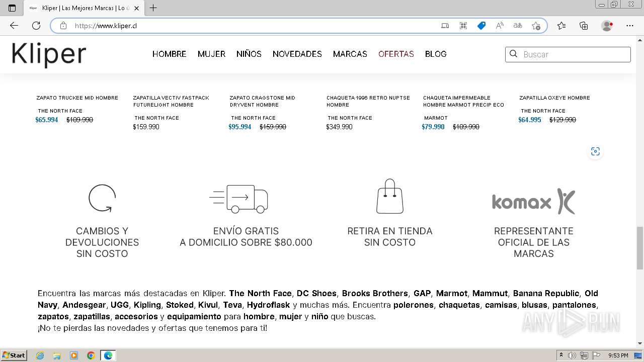Screen dimensions: 644x362
Task: Click the QR code icon in the address bar
Action: (x=463, y=26)
